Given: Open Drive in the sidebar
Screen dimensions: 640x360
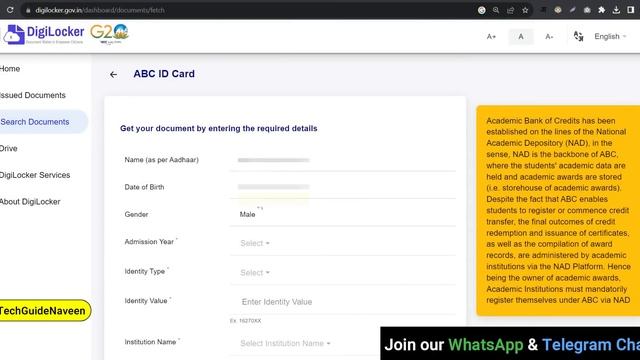Looking at the screenshot, I should pyautogui.click(x=9, y=148).
